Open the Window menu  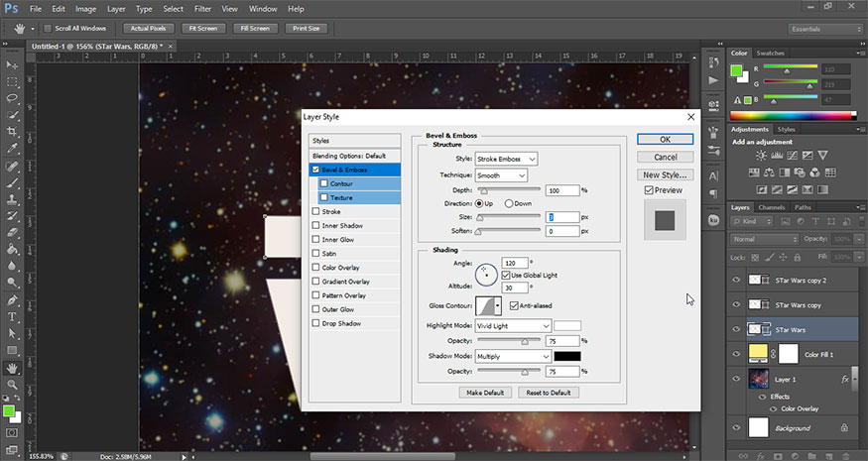click(263, 9)
